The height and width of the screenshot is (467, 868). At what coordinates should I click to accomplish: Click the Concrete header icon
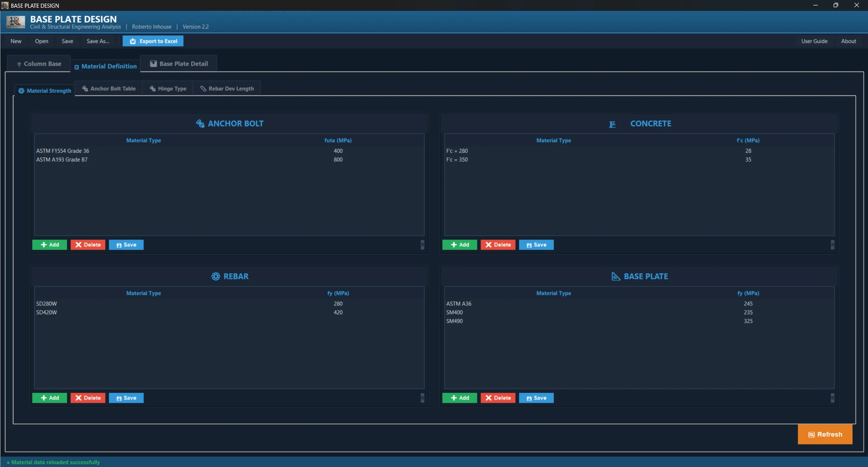tap(613, 124)
